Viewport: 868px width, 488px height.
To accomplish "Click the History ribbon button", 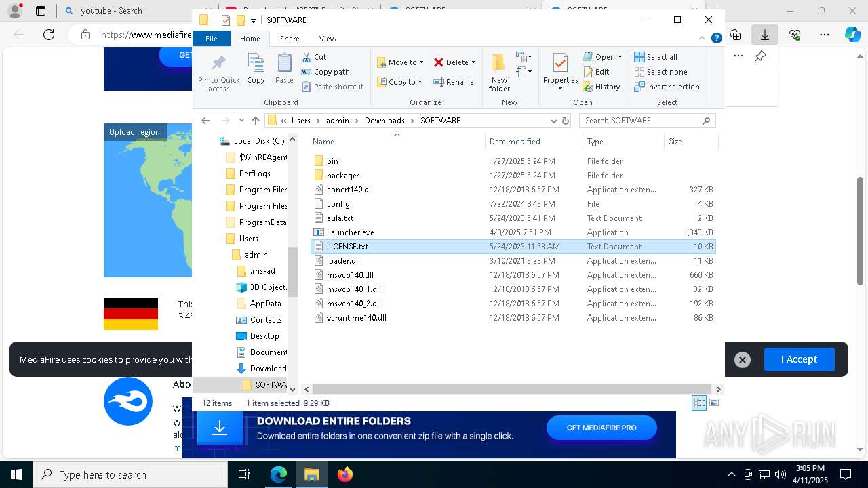I will 601,87.
